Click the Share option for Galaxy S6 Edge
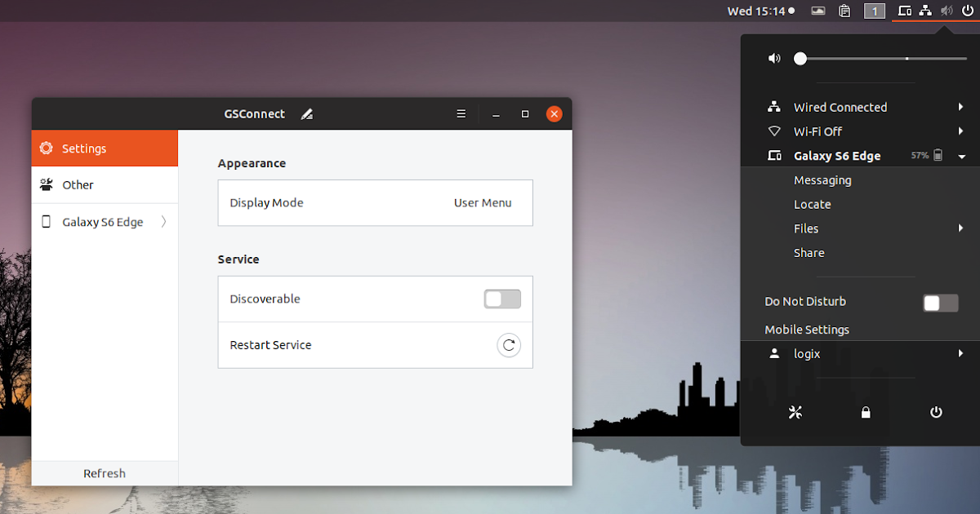This screenshot has width=980, height=514. [808, 253]
